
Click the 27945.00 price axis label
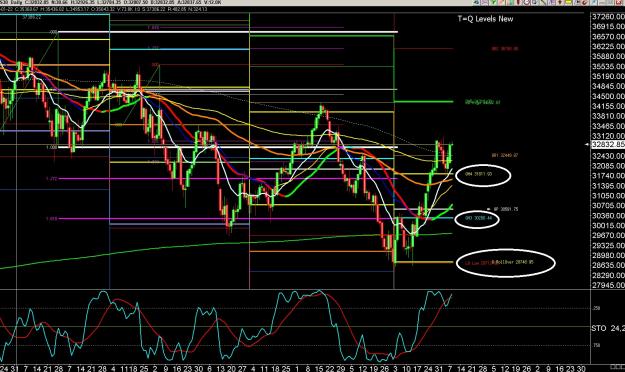[x=608, y=285]
